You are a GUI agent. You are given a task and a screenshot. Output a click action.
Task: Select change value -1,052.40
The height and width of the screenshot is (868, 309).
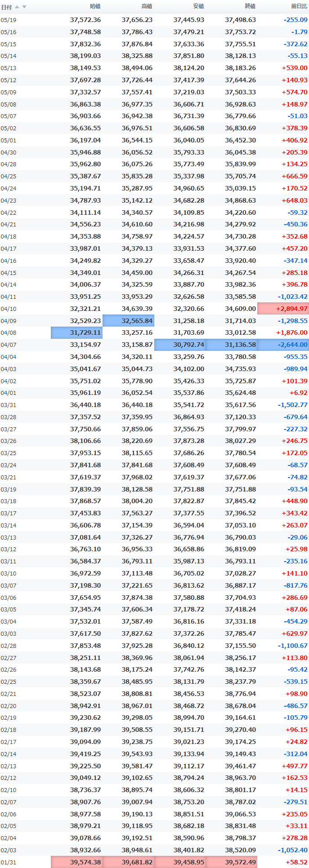coord(293,850)
